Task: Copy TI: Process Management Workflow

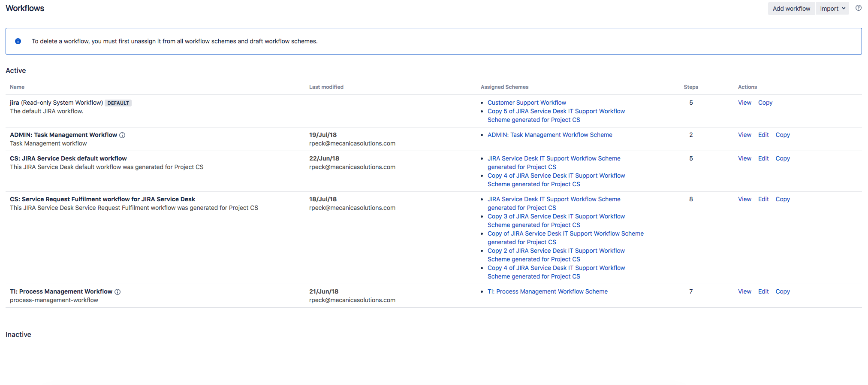Action: pos(783,291)
